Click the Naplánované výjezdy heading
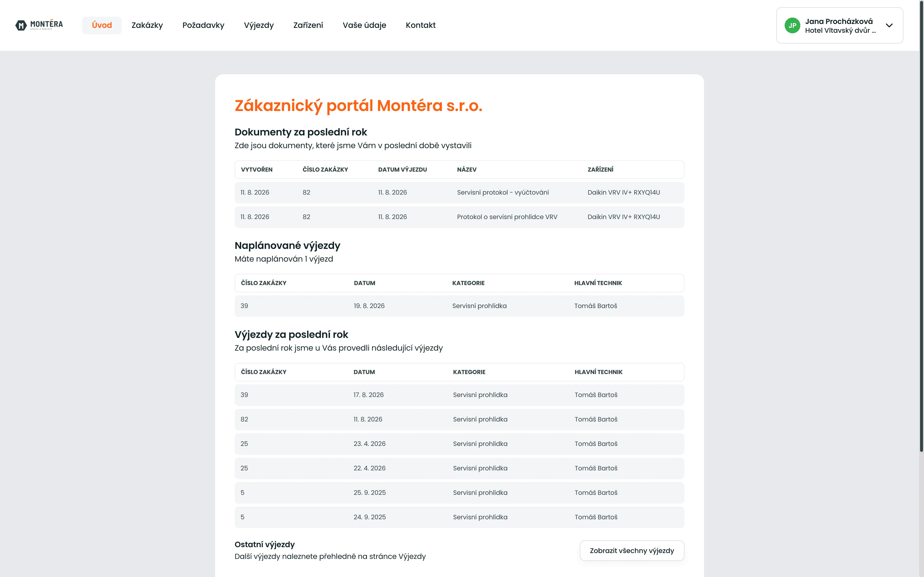This screenshot has width=924, height=577. [287, 245]
